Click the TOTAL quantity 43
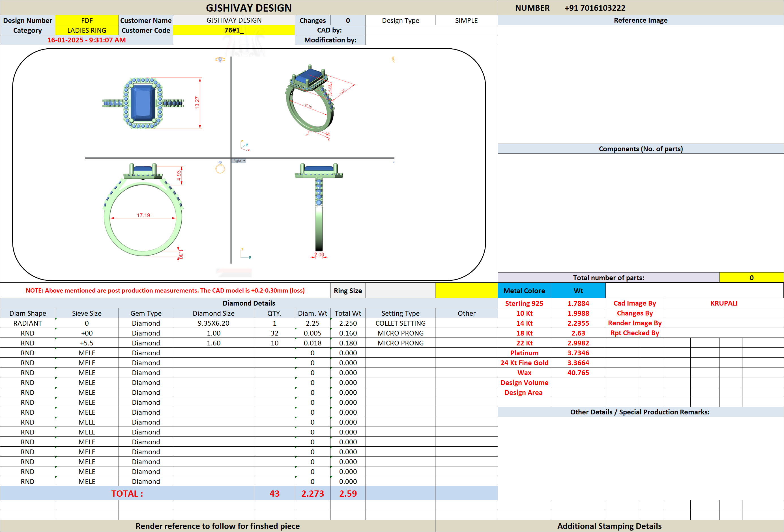784x532 pixels. click(275, 494)
